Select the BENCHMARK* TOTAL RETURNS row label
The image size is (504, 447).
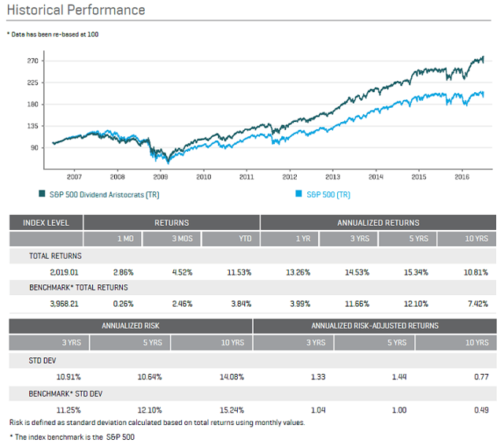[x=79, y=287]
